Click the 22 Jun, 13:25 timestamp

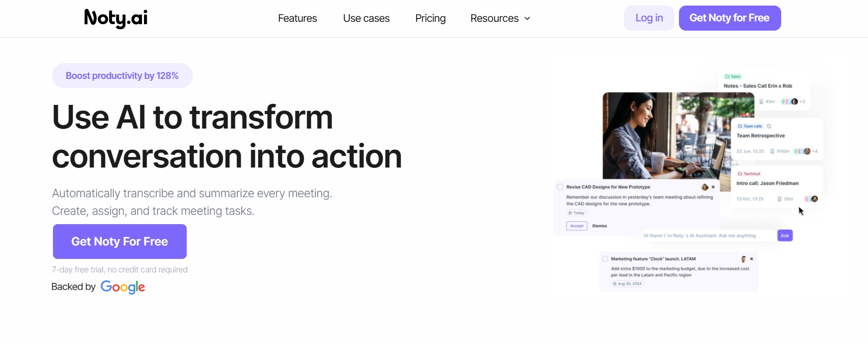pos(750,151)
